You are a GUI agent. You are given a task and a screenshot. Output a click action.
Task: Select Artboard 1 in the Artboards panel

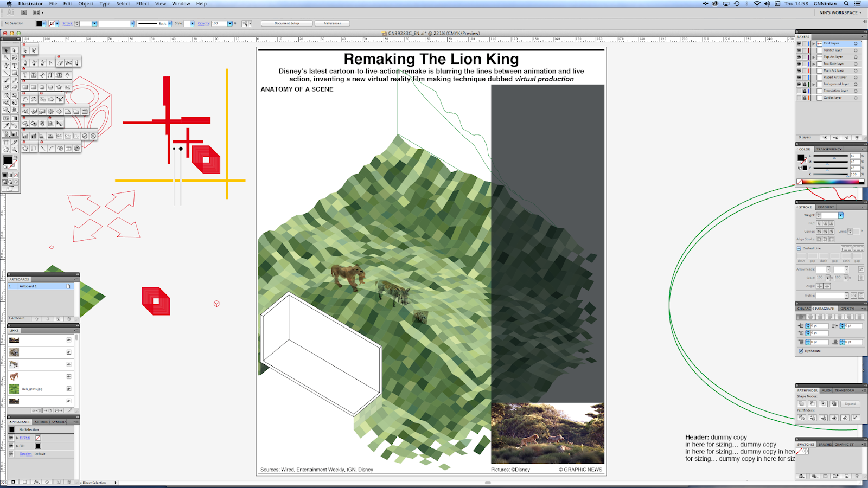coord(40,286)
